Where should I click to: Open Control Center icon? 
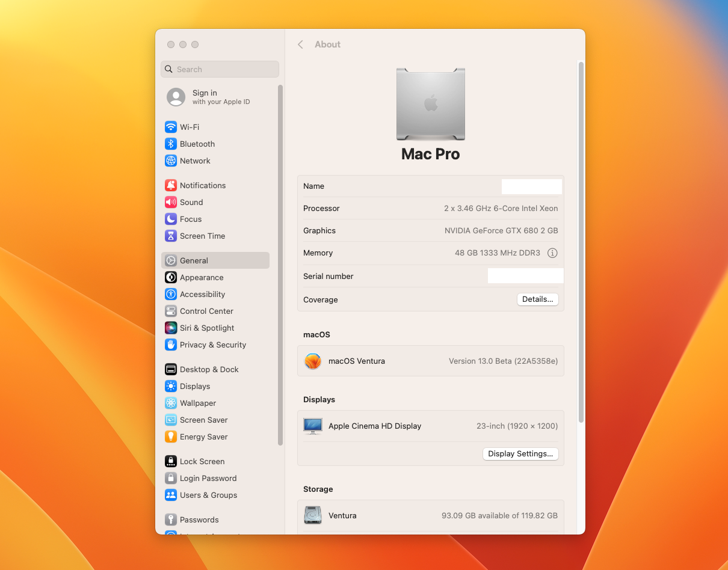[x=171, y=311]
